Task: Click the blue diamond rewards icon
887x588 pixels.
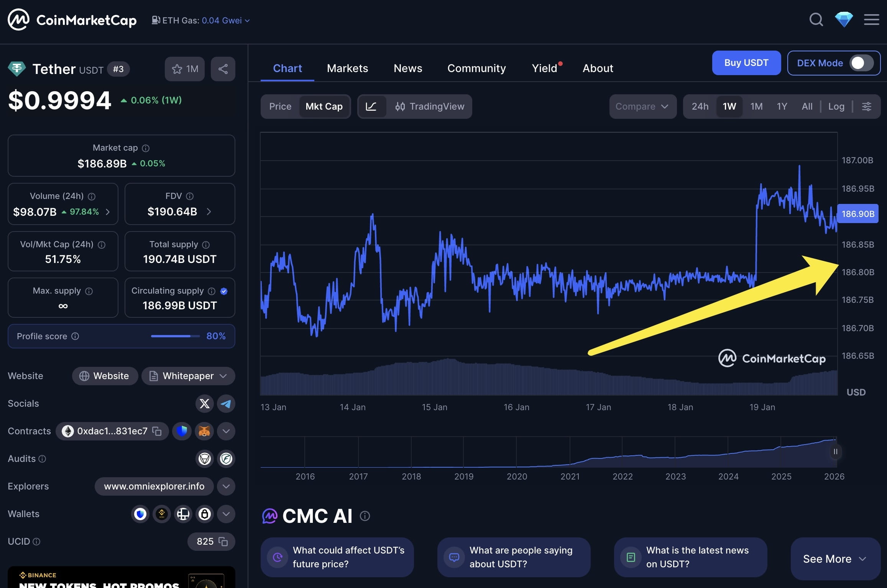Action: [844, 20]
